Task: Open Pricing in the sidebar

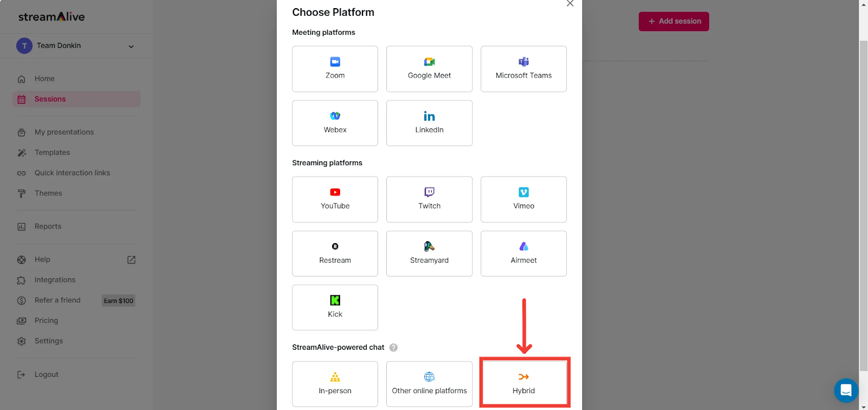Action: 46,320
